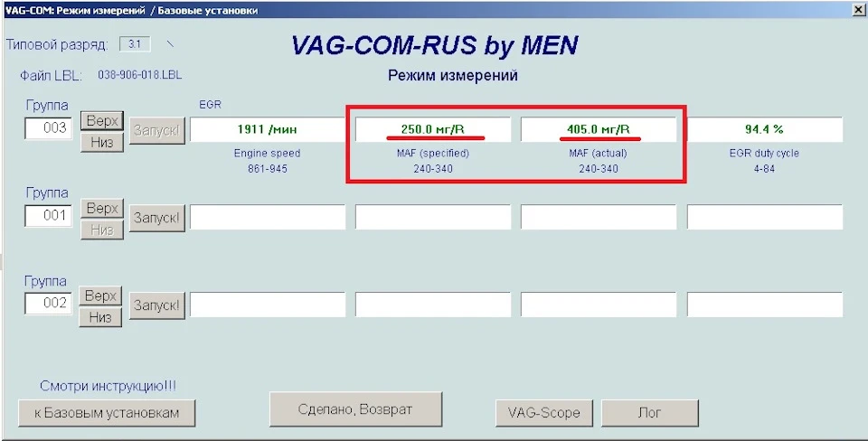
Task: Click the к Базовым установкам button
Action: pyautogui.click(x=107, y=413)
